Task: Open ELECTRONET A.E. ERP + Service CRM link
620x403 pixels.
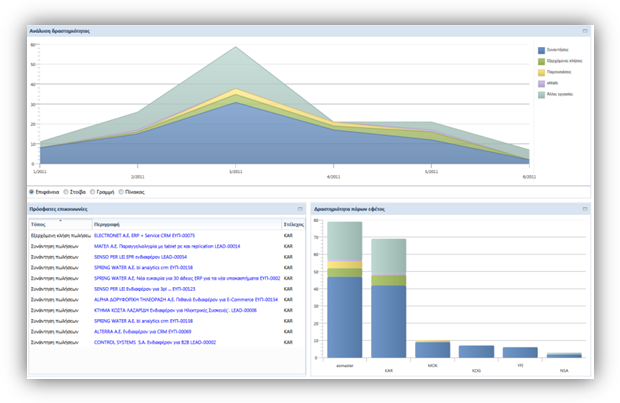Action: click(144, 235)
